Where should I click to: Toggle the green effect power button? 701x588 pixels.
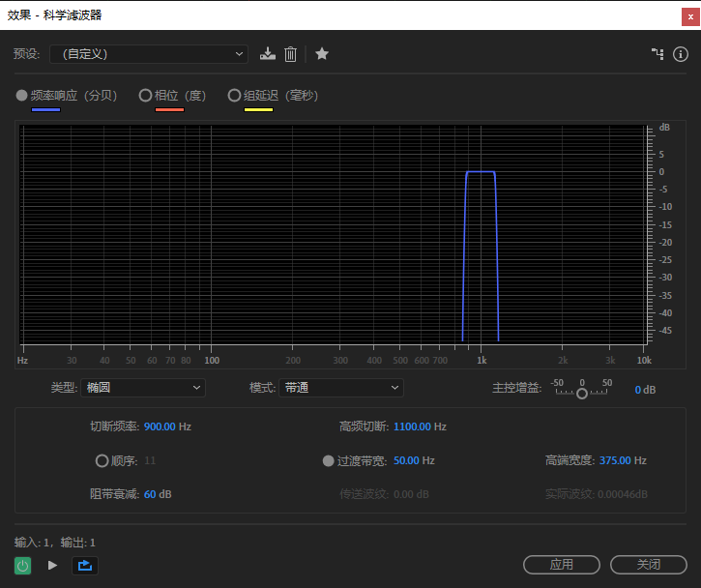pyautogui.click(x=23, y=565)
